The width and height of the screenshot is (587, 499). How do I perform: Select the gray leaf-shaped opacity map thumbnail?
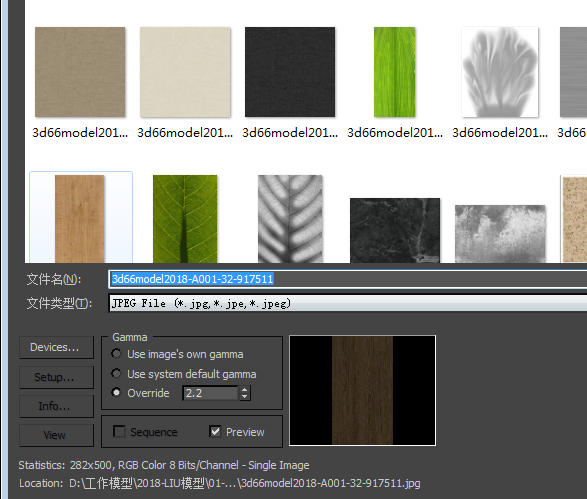[500, 72]
